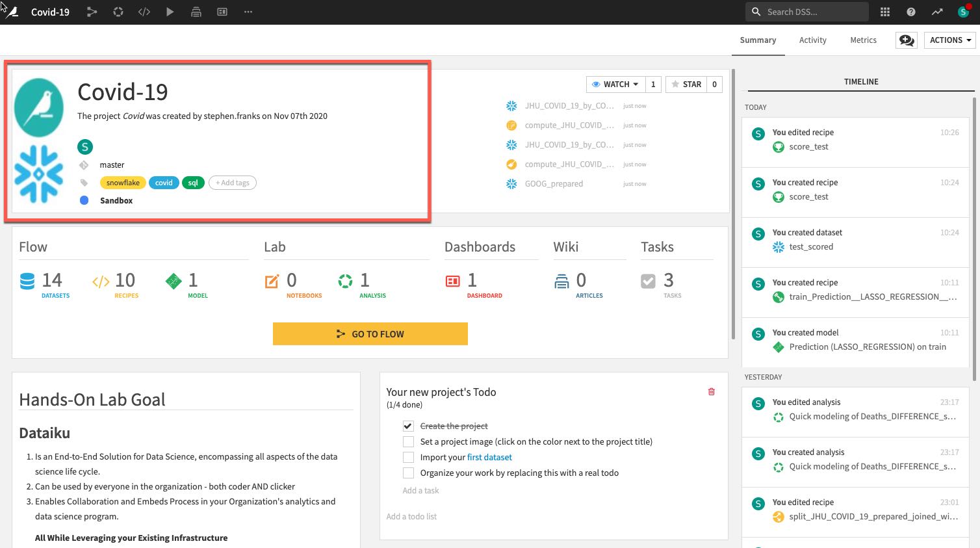Expand the ACTIONS dropdown
980x548 pixels.
pyautogui.click(x=949, y=40)
